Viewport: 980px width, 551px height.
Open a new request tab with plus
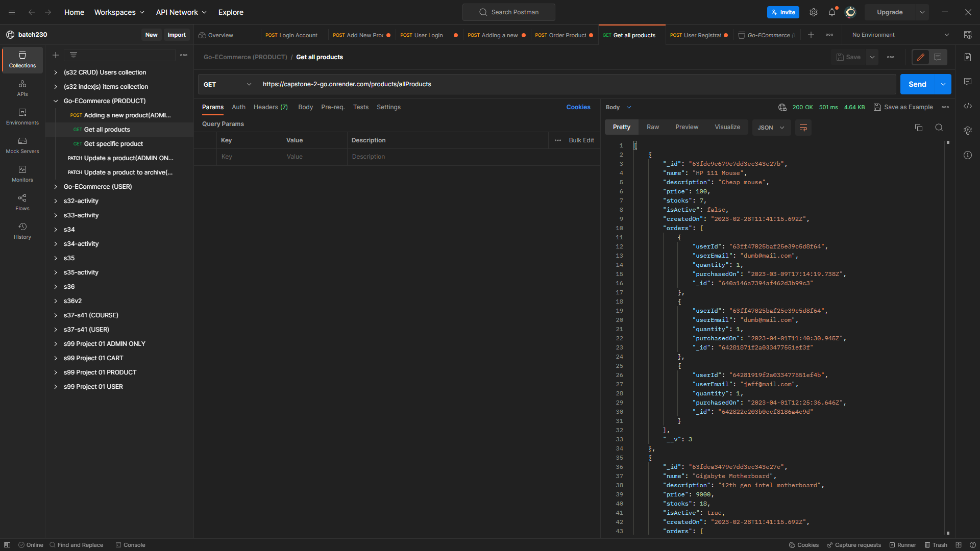[811, 35]
